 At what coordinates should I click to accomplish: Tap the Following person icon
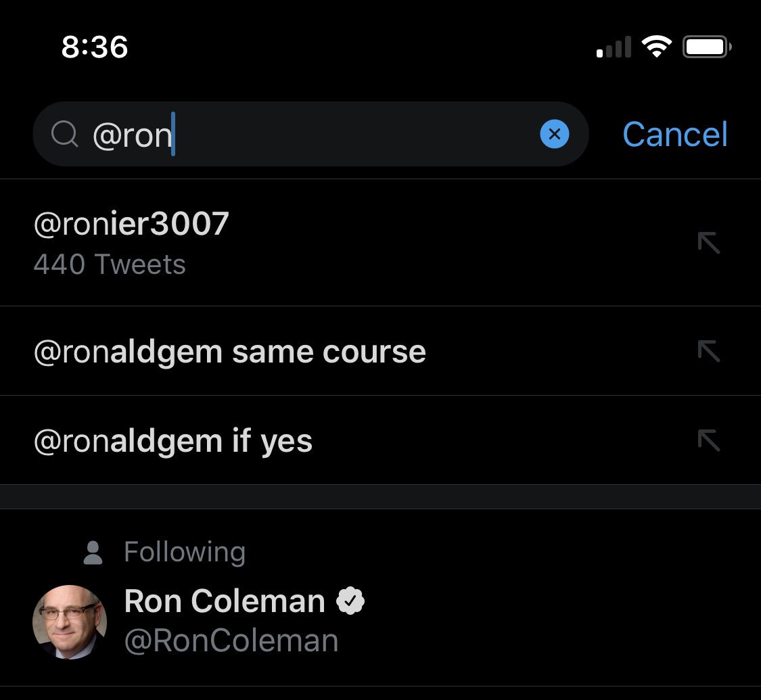93,553
